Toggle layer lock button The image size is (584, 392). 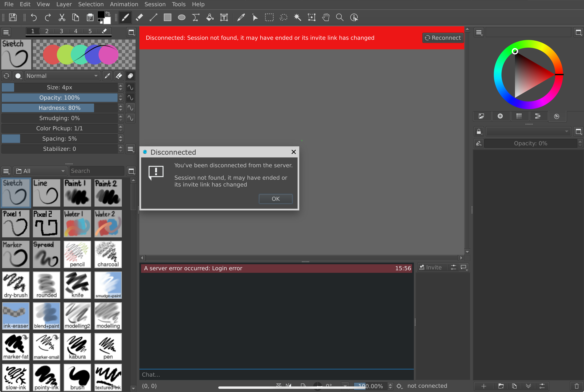[x=479, y=132]
